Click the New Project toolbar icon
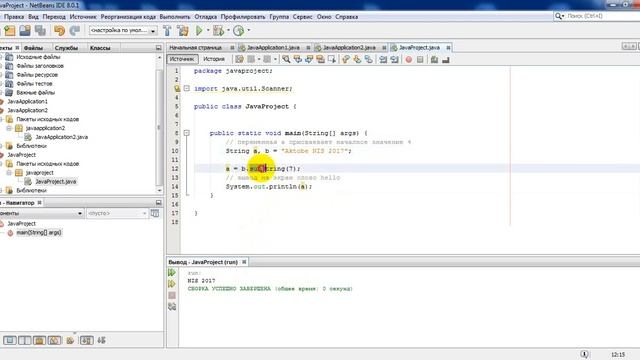Screen dimensions: 640x360 [x=9, y=31]
